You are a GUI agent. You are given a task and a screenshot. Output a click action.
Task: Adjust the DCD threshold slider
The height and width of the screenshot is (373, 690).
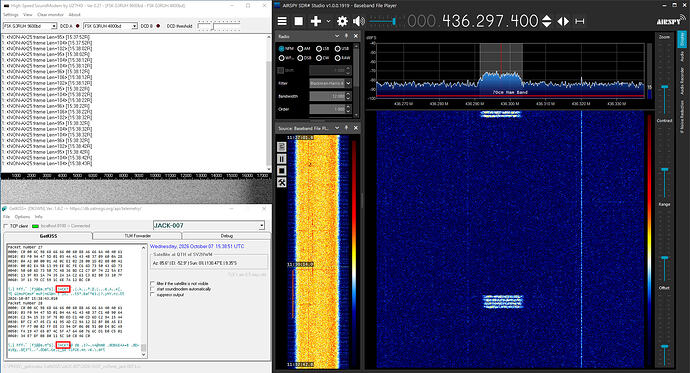point(214,26)
